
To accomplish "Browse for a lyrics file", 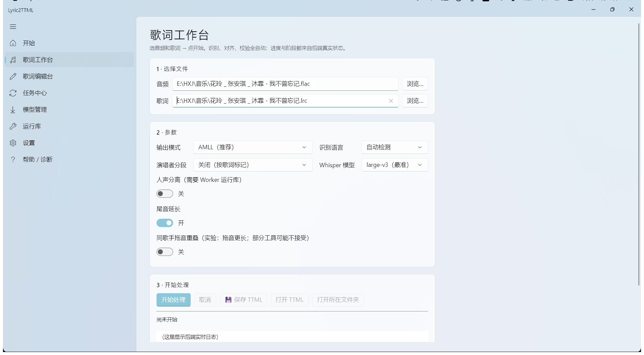I will click(415, 101).
